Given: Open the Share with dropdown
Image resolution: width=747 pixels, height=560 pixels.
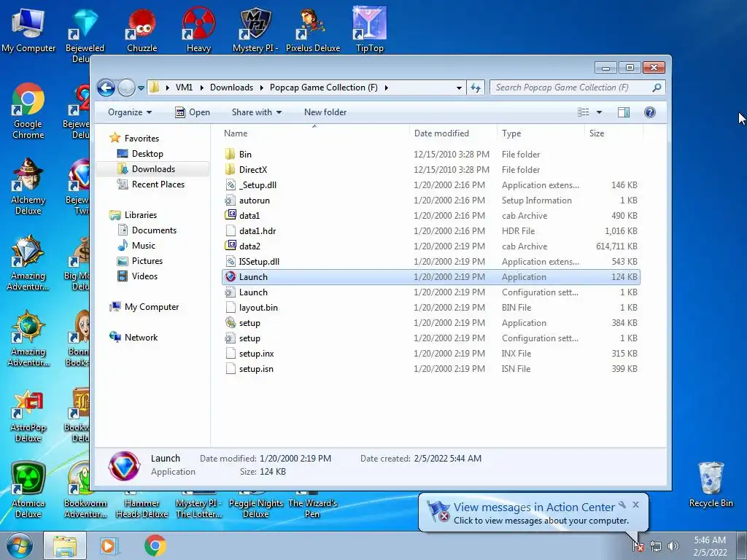Looking at the screenshot, I should [x=257, y=112].
